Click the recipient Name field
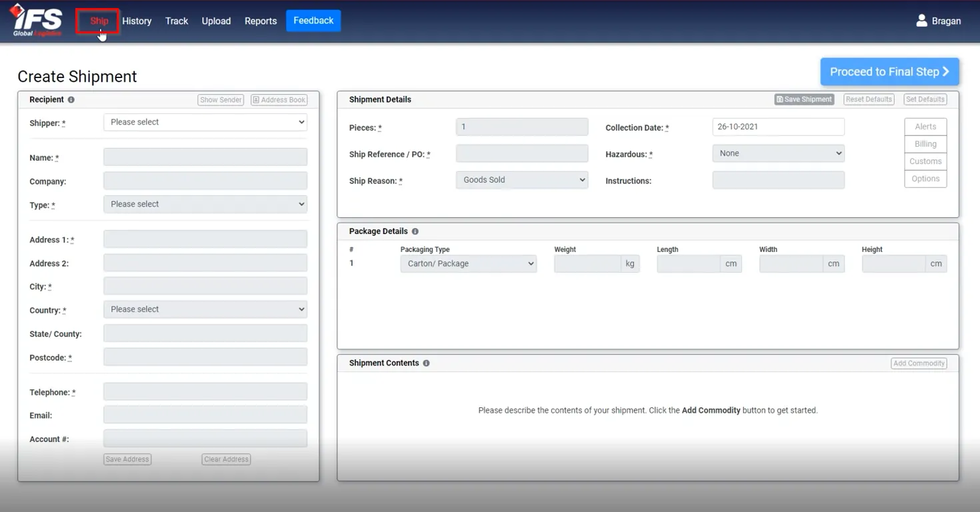This screenshot has height=512, width=980. [205, 157]
